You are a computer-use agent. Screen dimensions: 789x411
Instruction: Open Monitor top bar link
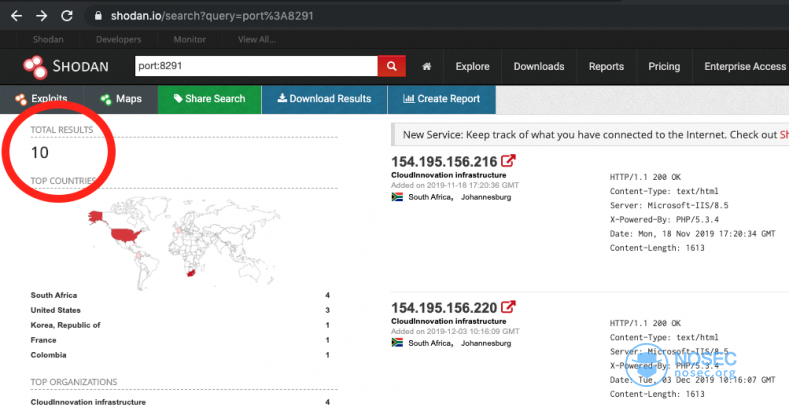point(190,39)
